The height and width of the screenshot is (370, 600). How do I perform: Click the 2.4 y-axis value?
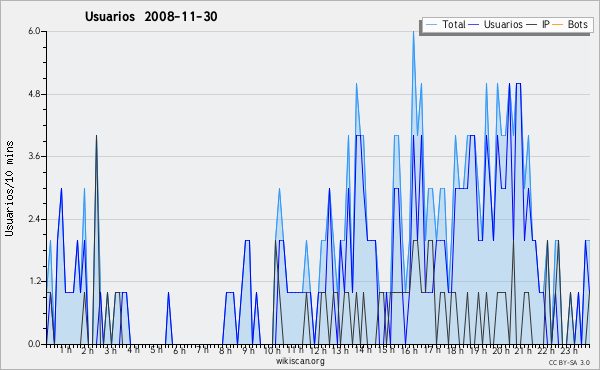coord(34,219)
